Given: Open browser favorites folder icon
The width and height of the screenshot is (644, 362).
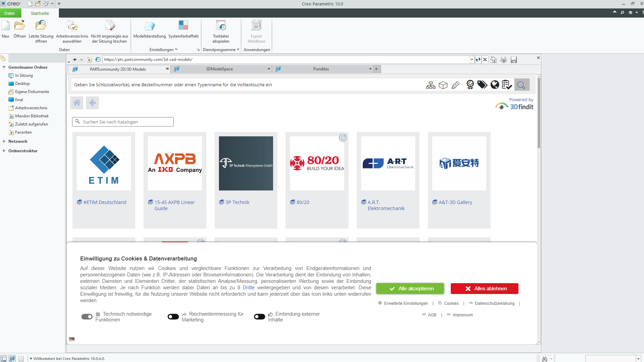Looking at the screenshot, I should 89,60.
